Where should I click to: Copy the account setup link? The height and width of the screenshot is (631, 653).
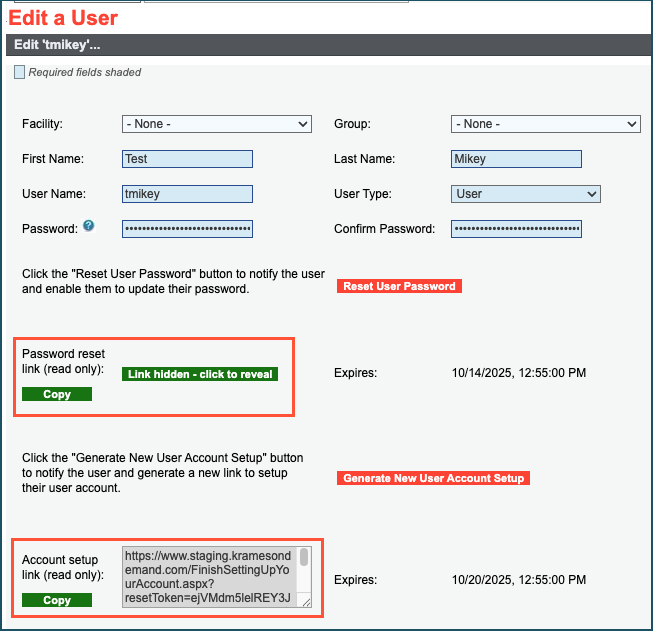(57, 600)
